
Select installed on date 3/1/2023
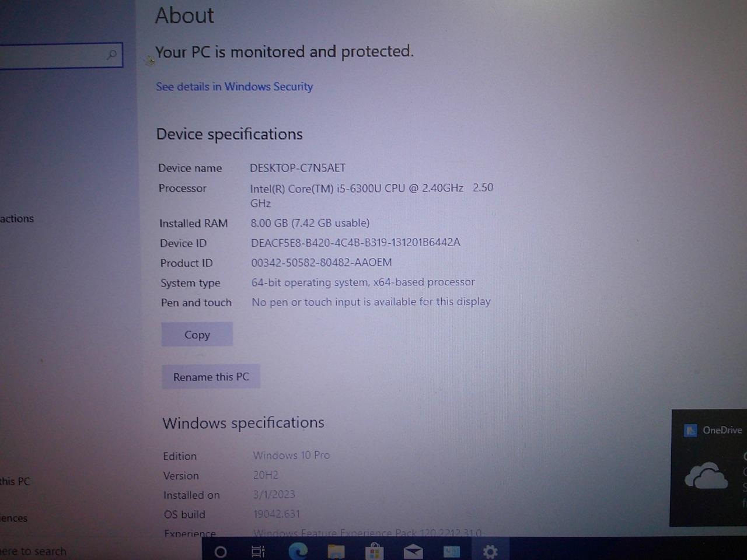click(274, 494)
